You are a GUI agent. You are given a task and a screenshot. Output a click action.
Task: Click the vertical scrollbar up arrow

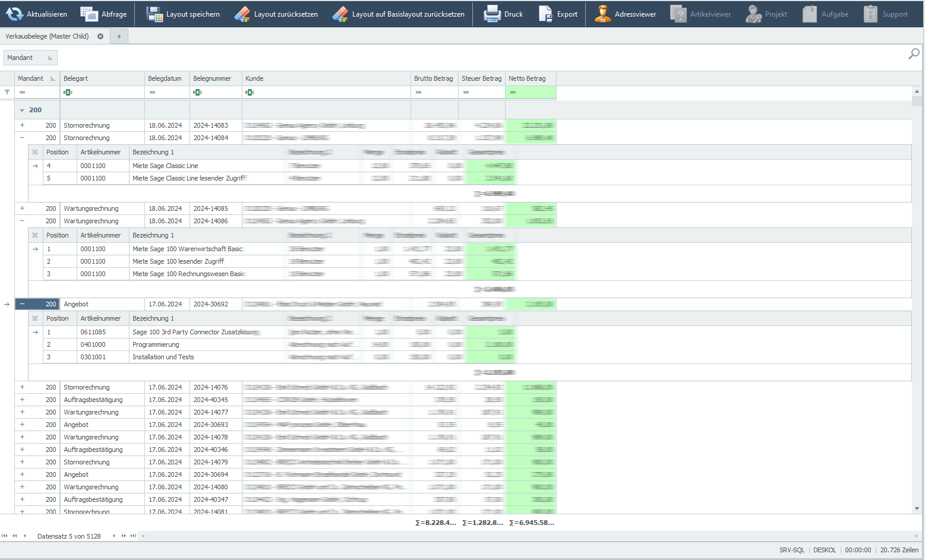pyautogui.click(x=917, y=91)
